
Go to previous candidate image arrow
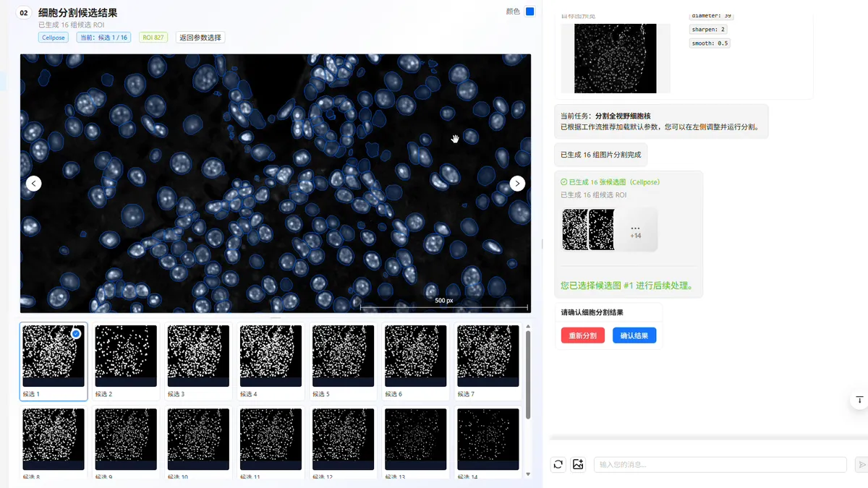click(x=34, y=184)
